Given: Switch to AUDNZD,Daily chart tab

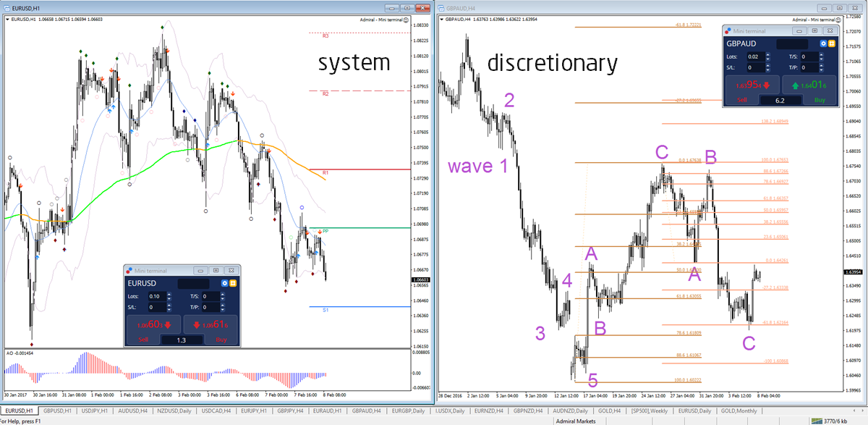Looking at the screenshot, I should 570,411.
